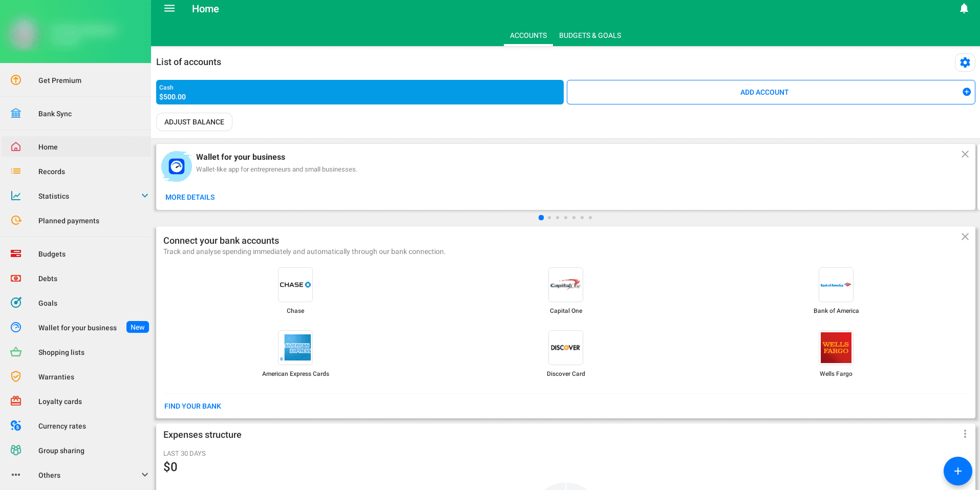Go to the second carousel dot
Viewport: 980px width, 490px height.
(x=549, y=218)
